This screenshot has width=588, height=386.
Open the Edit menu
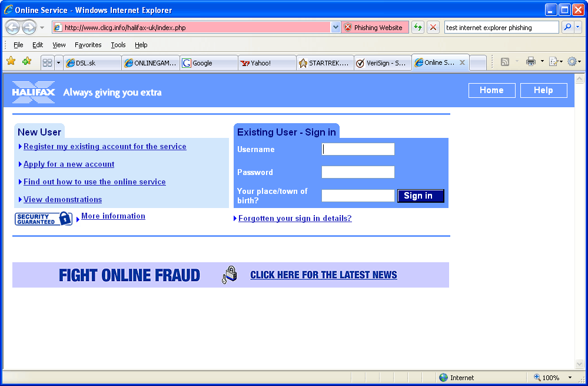(x=38, y=45)
